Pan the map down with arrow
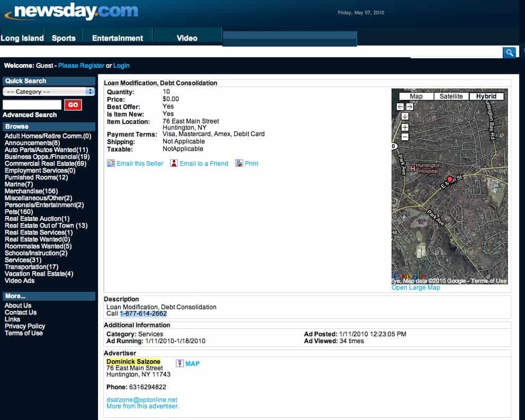The width and height of the screenshot is (525, 420). click(x=405, y=117)
